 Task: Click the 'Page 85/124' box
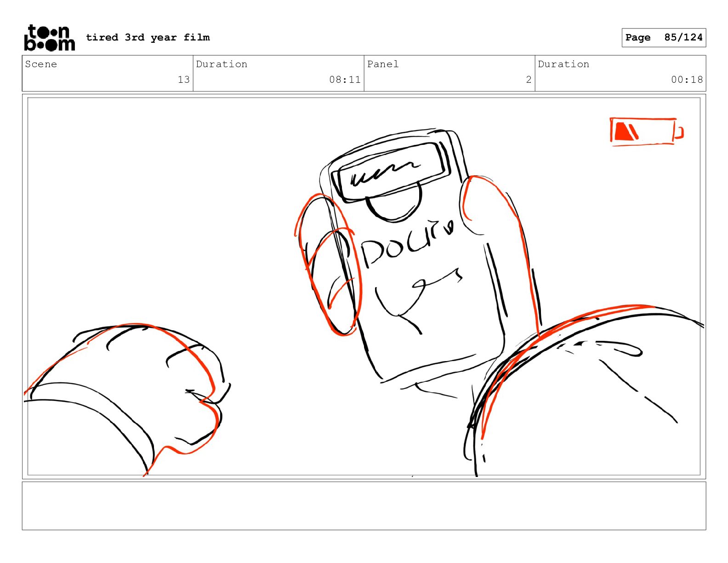tap(664, 37)
